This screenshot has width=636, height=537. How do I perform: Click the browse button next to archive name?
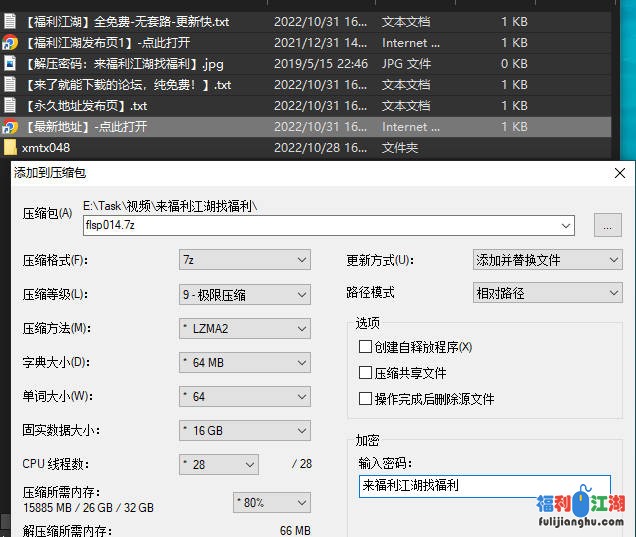pos(607,225)
